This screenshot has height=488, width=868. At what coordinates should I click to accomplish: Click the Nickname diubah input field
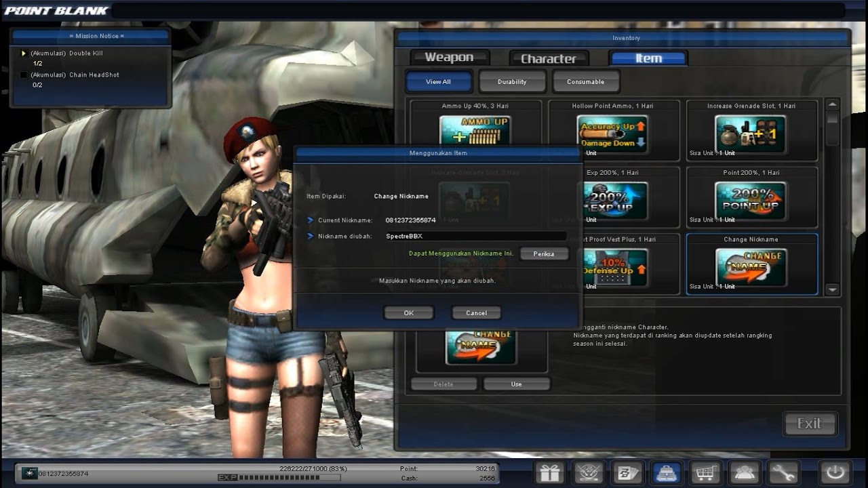474,236
